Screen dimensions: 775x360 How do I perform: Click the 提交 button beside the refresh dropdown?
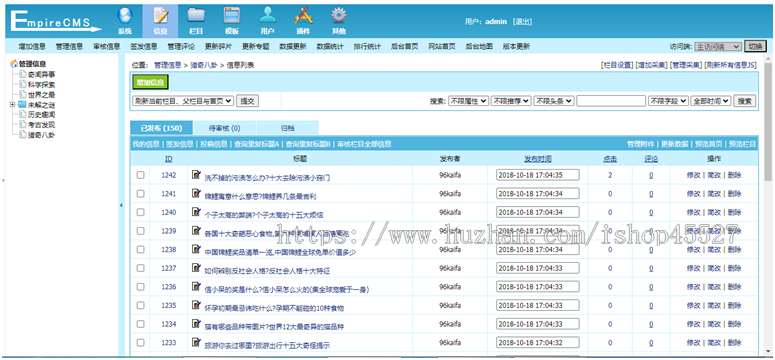click(247, 101)
